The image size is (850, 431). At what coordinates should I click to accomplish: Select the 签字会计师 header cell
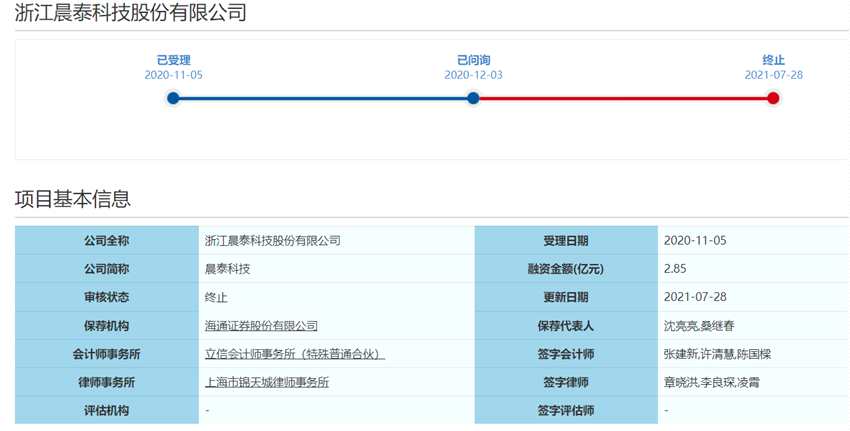click(x=566, y=354)
